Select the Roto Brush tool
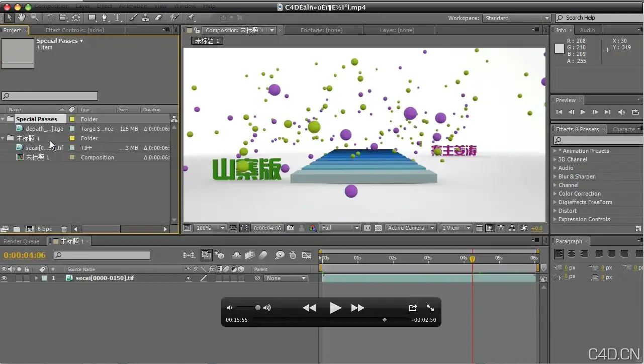The width and height of the screenshot is (644, 364). point(174,17)
